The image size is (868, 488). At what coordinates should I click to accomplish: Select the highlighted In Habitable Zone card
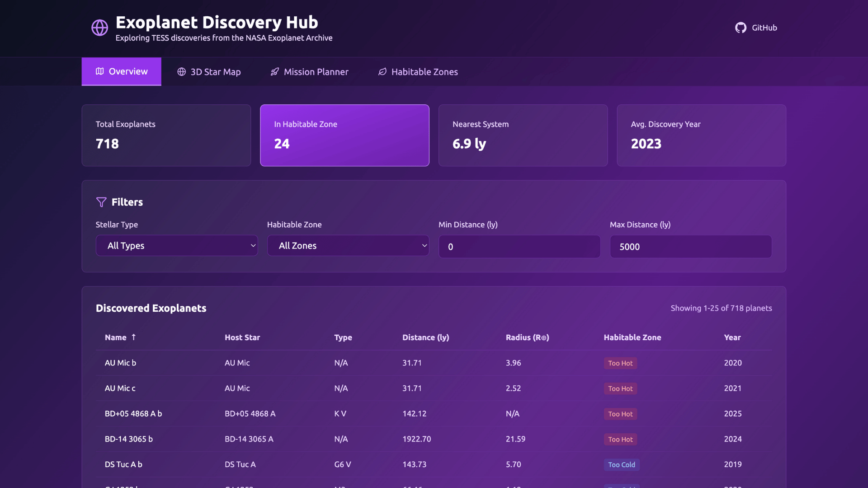(344, 135)
